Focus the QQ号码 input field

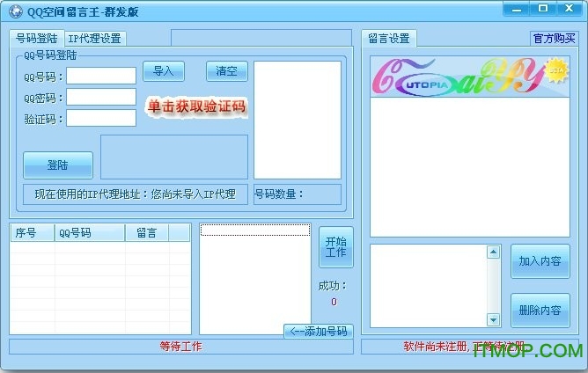tap(101, 76)
